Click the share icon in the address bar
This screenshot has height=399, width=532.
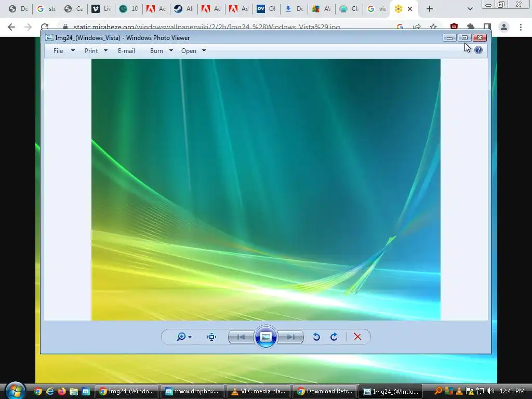[x=417, y=27]
